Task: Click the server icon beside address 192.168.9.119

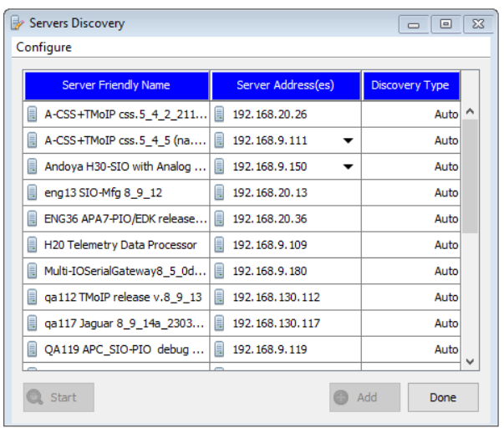Action: (x=220, y=349)
